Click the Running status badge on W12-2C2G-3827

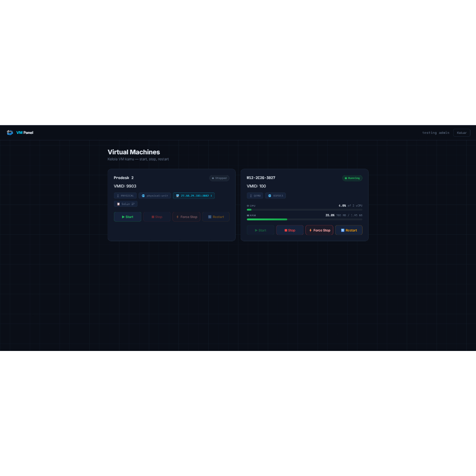coord(352,178)
